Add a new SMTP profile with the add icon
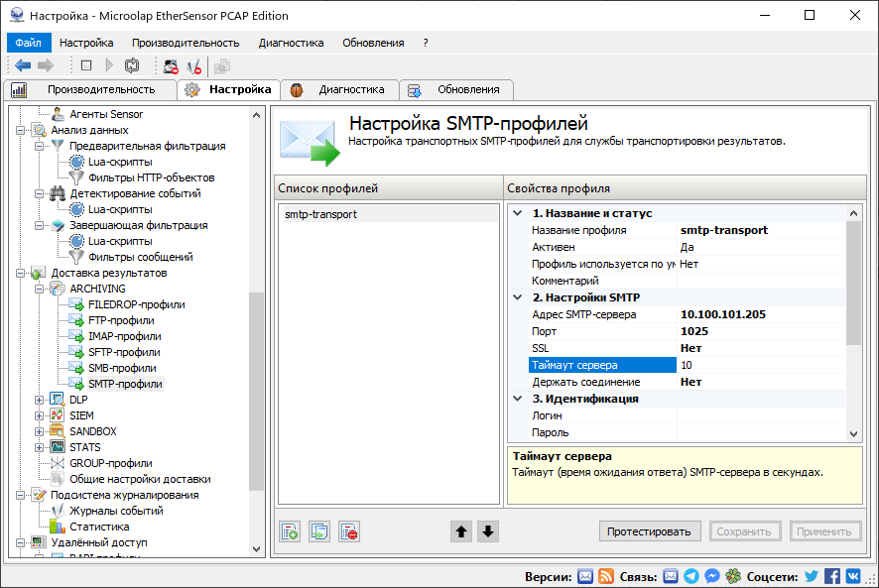This screenshot has height=588, width=879. pyautogui.click(x=289, y=530)
